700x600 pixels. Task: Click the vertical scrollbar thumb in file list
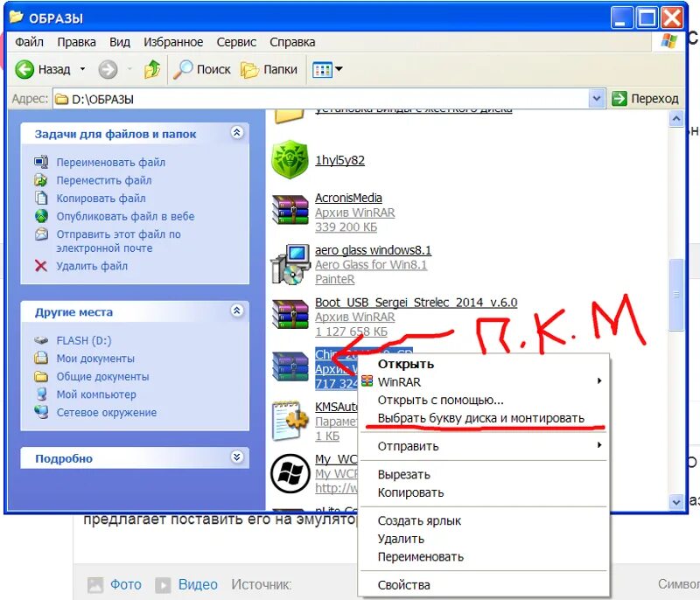(x=676, y=295)
